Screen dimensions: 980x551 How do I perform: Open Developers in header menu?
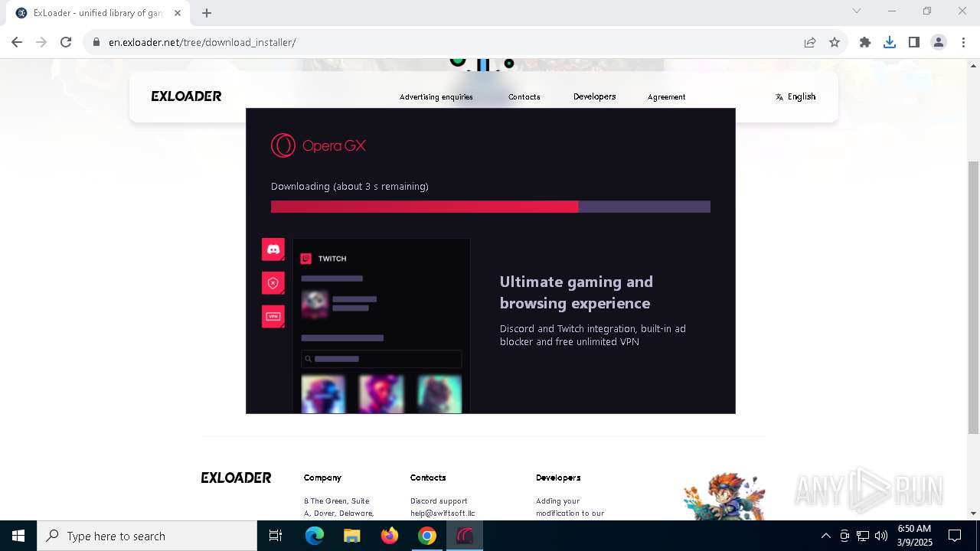click(x=594, y=96)
